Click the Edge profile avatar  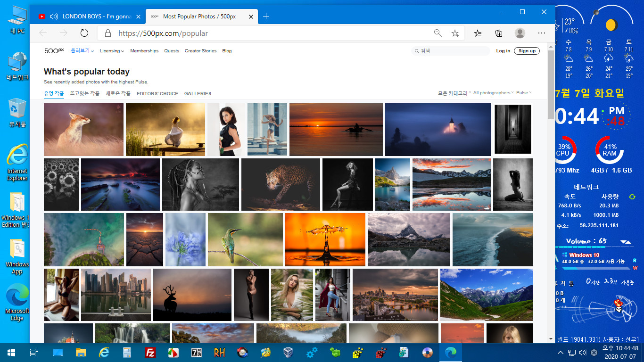520,33
